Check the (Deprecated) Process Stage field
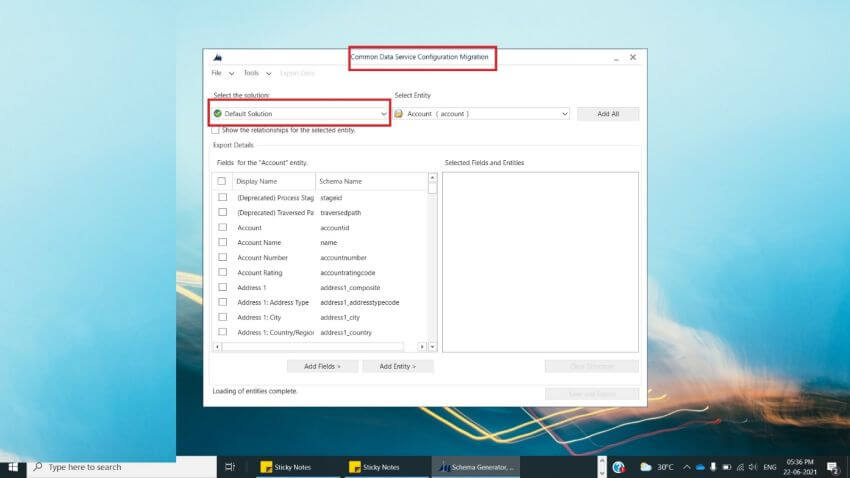Image resolution: width=850 pixels, height=478 pixels. coord(222,197)
